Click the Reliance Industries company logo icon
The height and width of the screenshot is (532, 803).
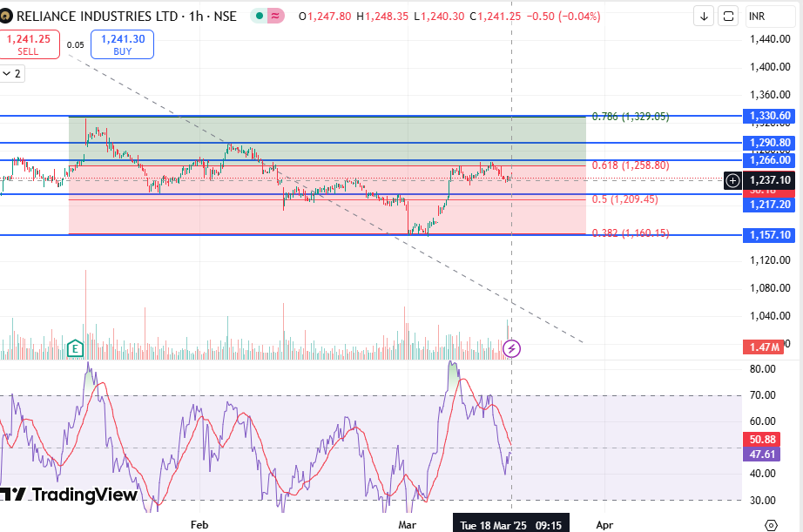click(x=6, y=17)
